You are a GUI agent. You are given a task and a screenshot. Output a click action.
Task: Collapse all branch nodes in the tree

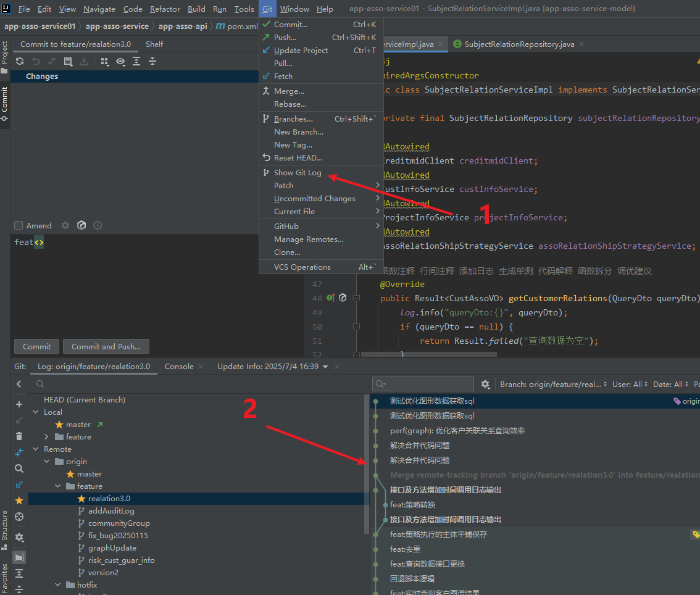click(19, 589)
